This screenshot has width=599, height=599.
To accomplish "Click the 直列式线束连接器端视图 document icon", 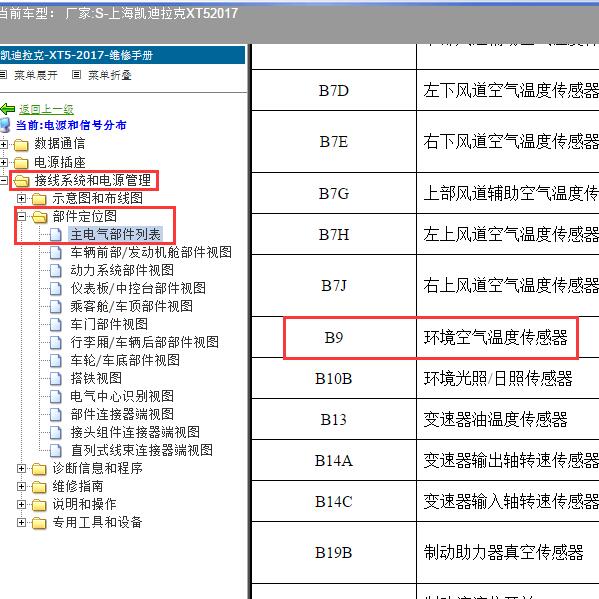I will [x=56, y=450].
